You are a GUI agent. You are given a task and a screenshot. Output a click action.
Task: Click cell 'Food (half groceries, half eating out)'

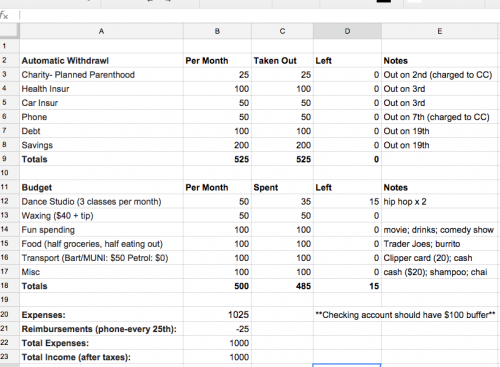tap(101, 244)
